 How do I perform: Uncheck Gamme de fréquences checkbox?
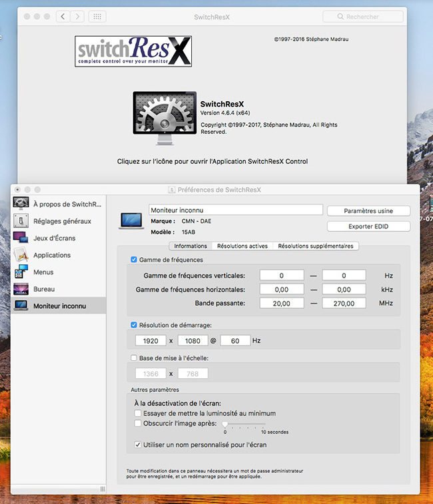point(134,260)
